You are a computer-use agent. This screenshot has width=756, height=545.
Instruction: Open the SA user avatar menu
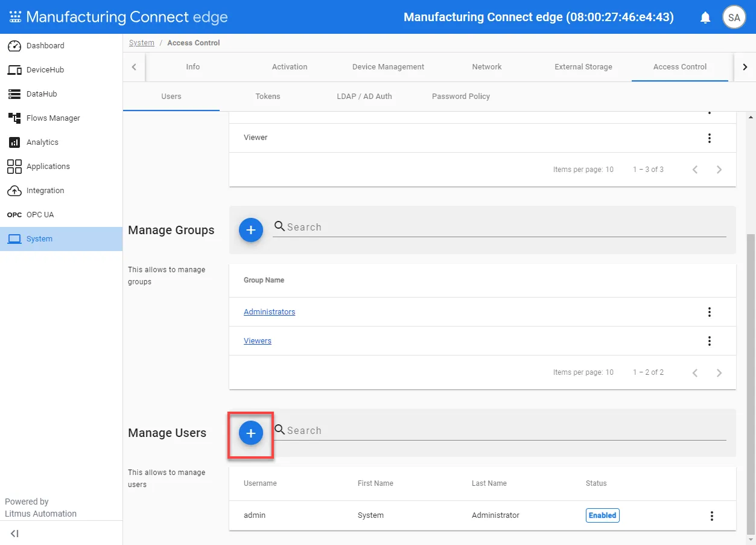click(x=734, y=18)
